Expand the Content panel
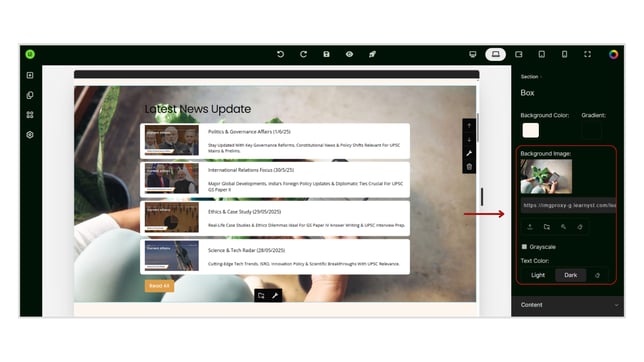Viewport: 644px width, 362px height. 568,305
